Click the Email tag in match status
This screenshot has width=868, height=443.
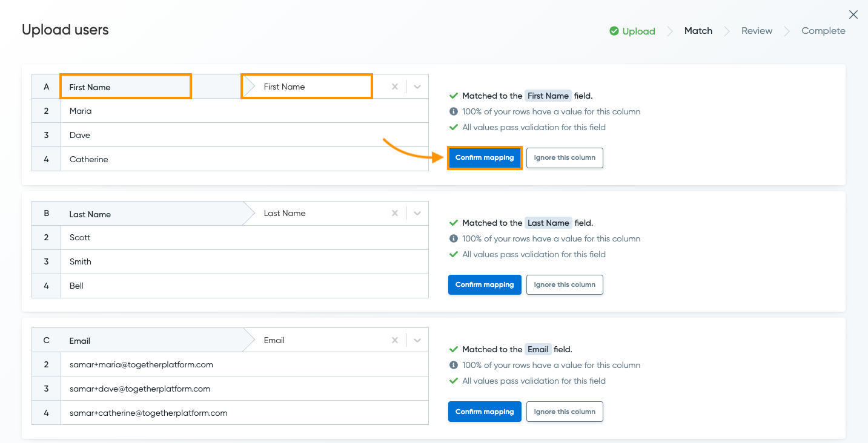[x=538, y=349]
